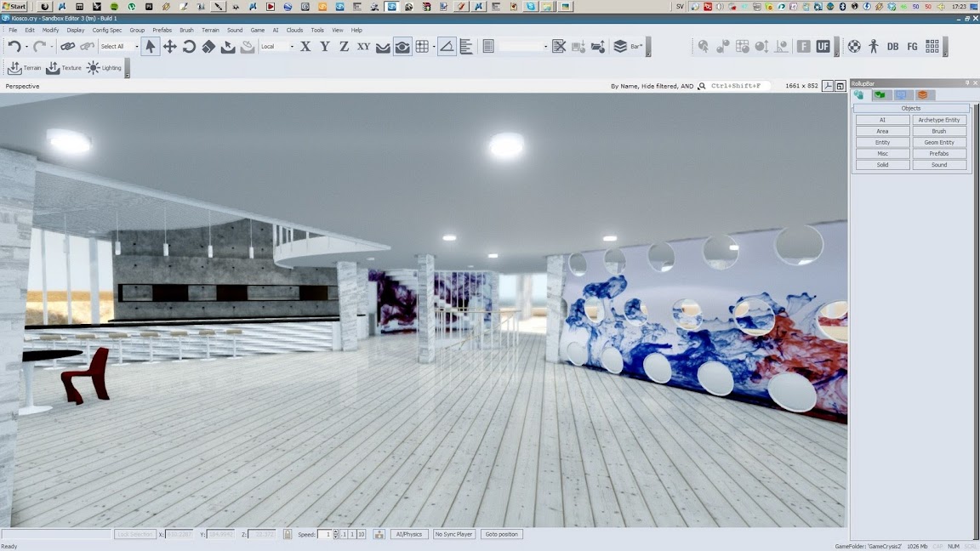This screenshot has width=980, height=551.
Task: Open the Config Spec menu
Action: [107, 30]
